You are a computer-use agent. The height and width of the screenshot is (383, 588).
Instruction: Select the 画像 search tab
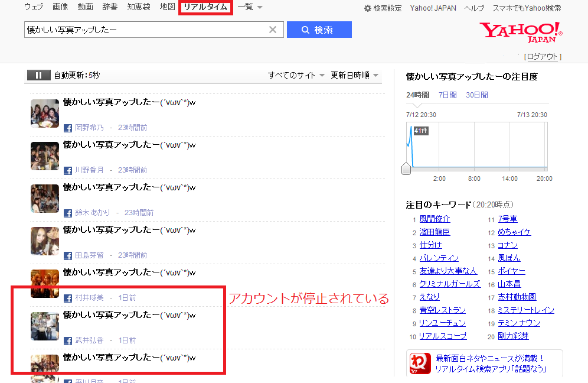60,7
